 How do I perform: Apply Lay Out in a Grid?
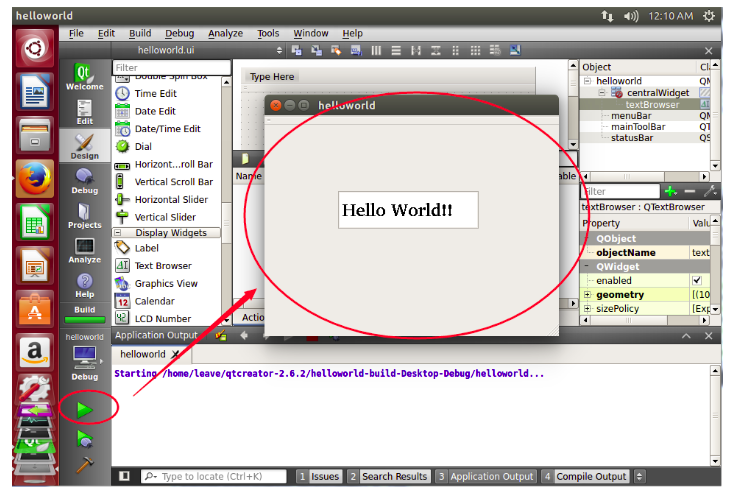(475, 50)
